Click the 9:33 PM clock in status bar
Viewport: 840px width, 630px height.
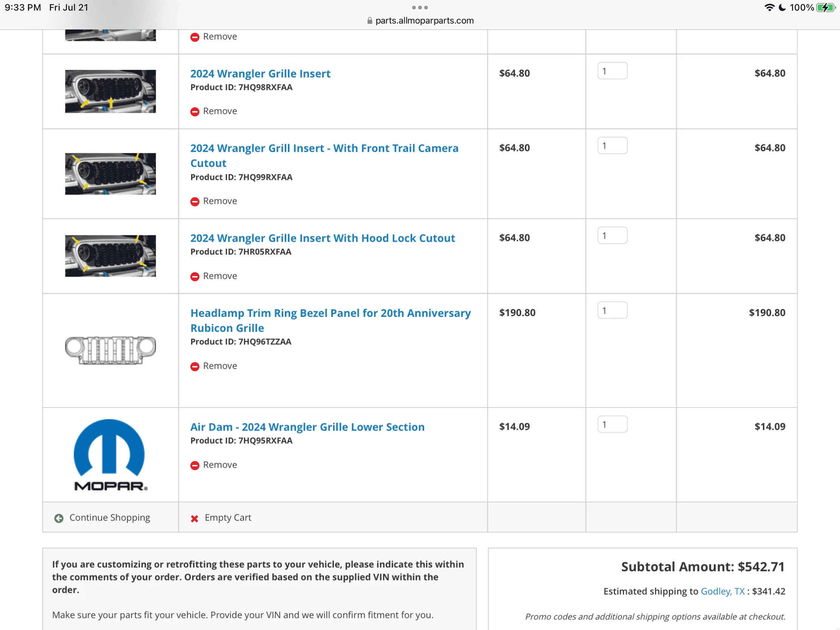point(23,8)
